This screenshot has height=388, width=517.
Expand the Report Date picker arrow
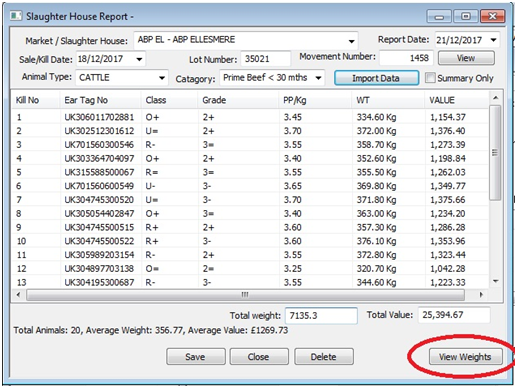click(493, 40)
